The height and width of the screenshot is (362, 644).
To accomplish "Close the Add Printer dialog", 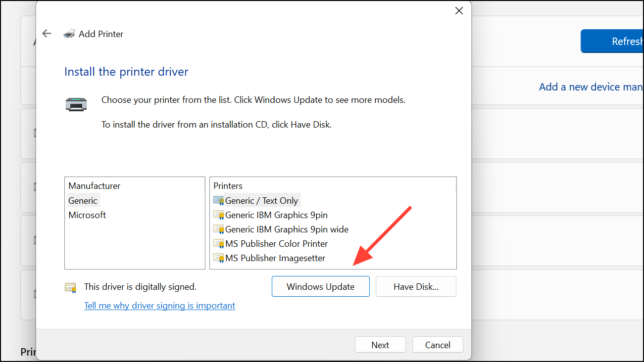I will pyautogui.click(x=459, y=11).
